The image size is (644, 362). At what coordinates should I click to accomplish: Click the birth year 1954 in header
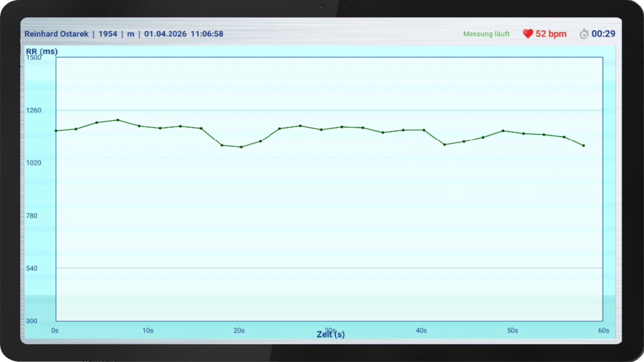(x=108, y=34)
